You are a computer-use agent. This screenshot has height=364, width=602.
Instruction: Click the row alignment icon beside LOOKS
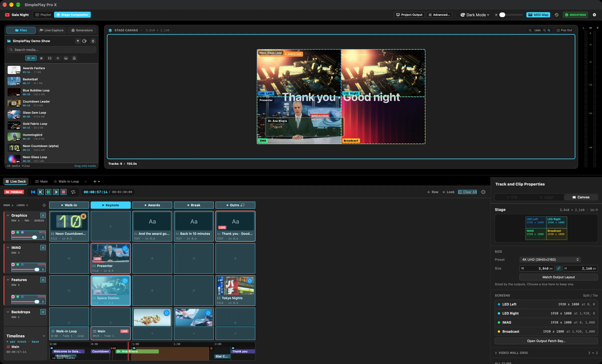click(x=44, y=205)
